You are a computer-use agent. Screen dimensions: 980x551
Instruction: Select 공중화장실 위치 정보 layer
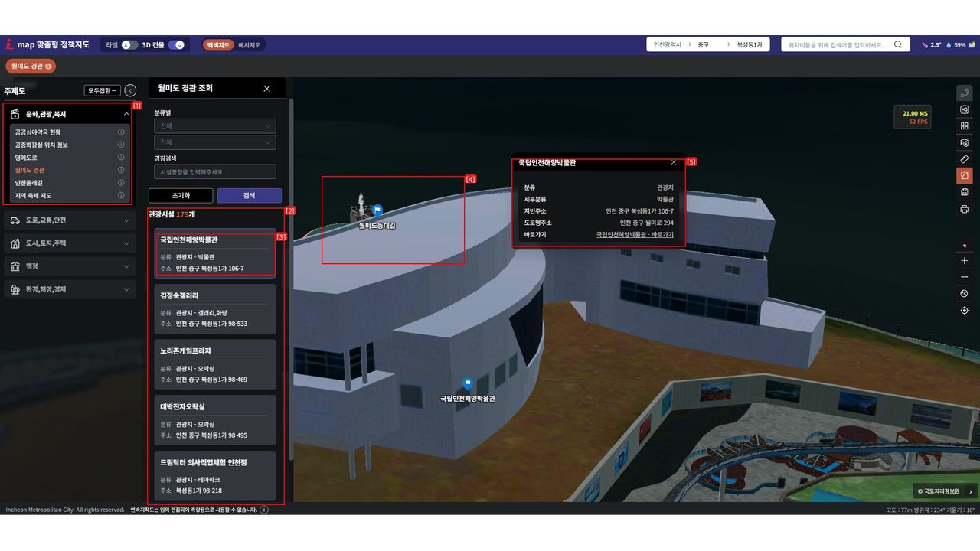(x=41, y=145)
